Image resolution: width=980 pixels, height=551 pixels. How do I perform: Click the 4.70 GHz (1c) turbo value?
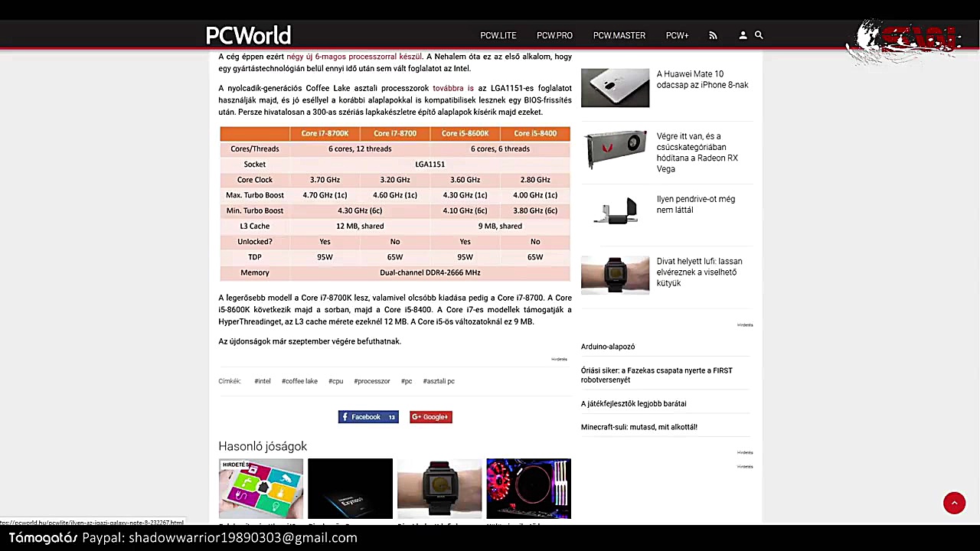[325, 195]
